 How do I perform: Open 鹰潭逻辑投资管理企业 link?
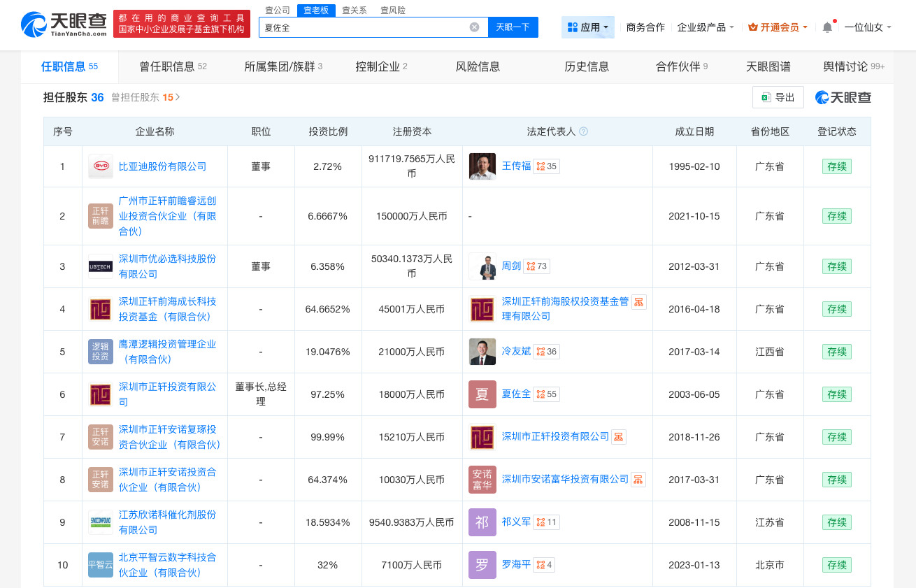168,352
